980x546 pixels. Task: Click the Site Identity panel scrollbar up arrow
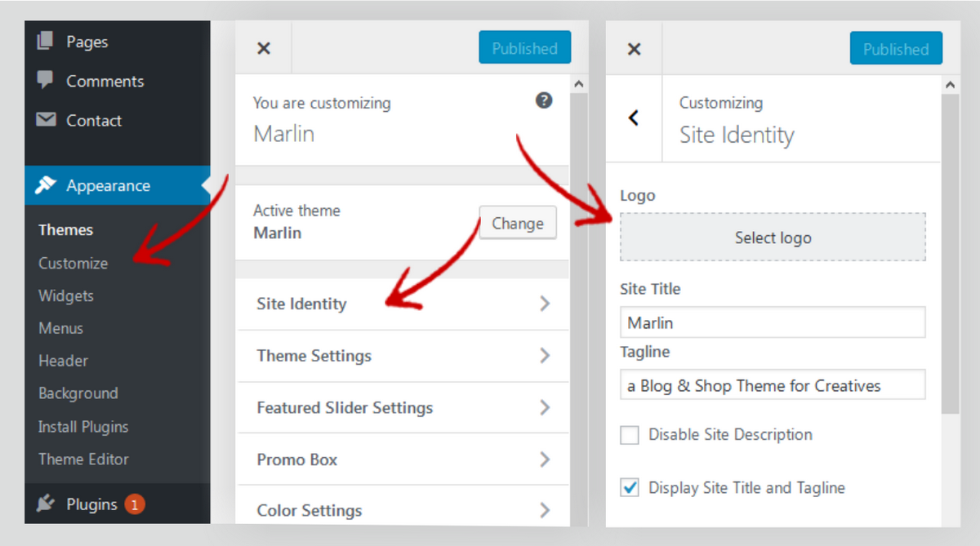tap(950, 85)
